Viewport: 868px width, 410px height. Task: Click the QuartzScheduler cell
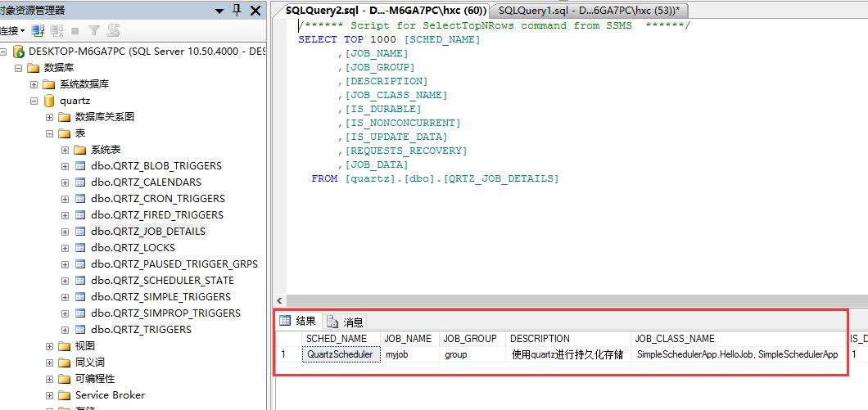click(341, 354)
